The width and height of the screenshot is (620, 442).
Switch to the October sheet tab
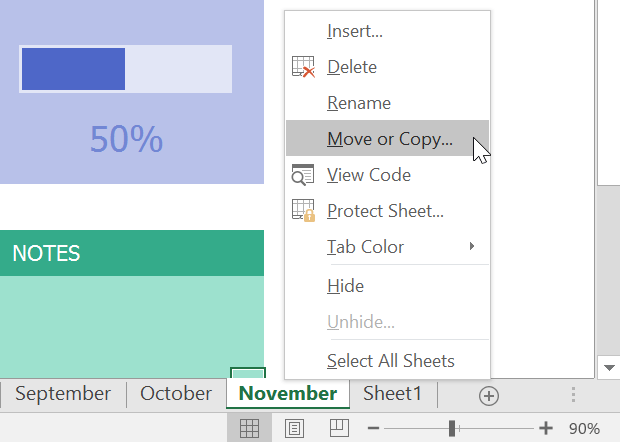pyautogui.click(x=176, y=394)
